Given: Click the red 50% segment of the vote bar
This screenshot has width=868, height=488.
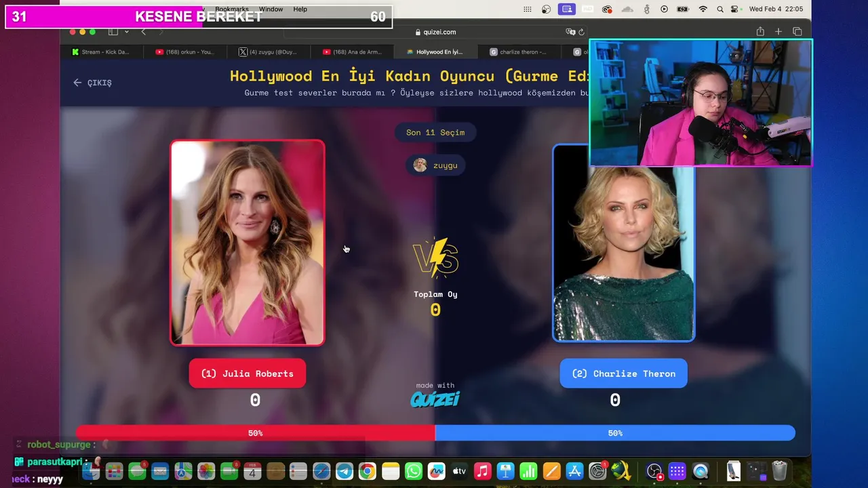Looking at the screenshot, I should coord(256,432).
